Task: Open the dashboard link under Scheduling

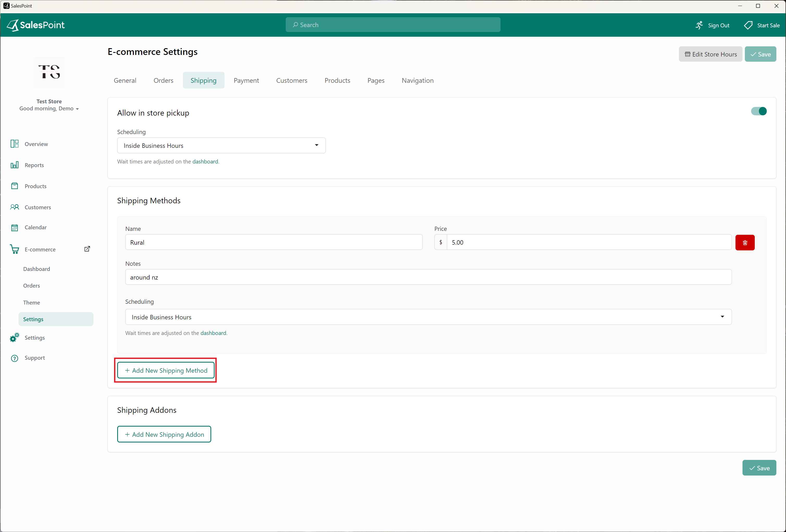Action: (205, 162)
